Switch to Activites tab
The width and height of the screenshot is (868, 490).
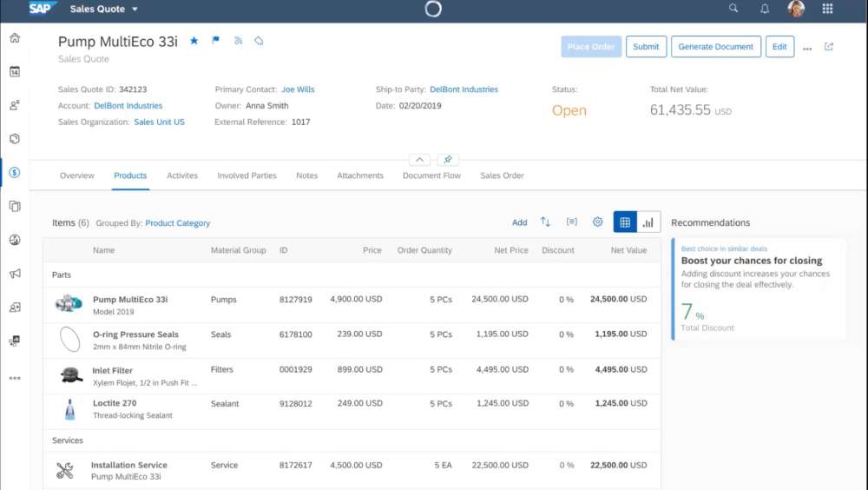182,175
